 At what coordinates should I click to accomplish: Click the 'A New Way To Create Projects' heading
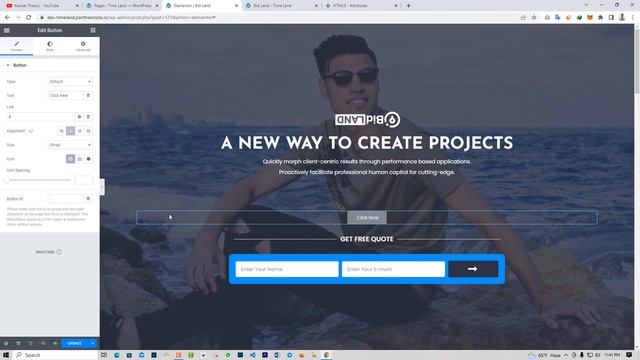(367, 143)
